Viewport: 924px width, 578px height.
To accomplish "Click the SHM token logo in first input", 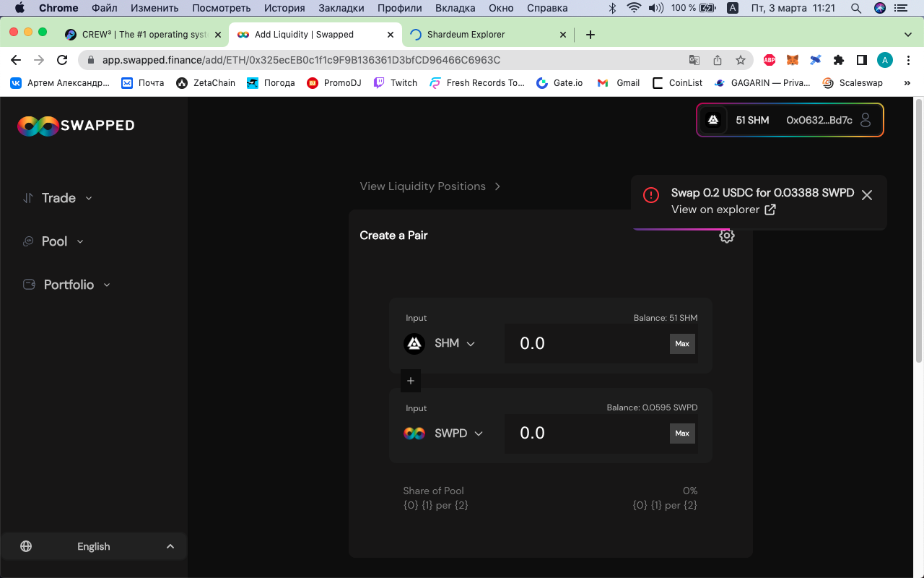I will point(414,343).
